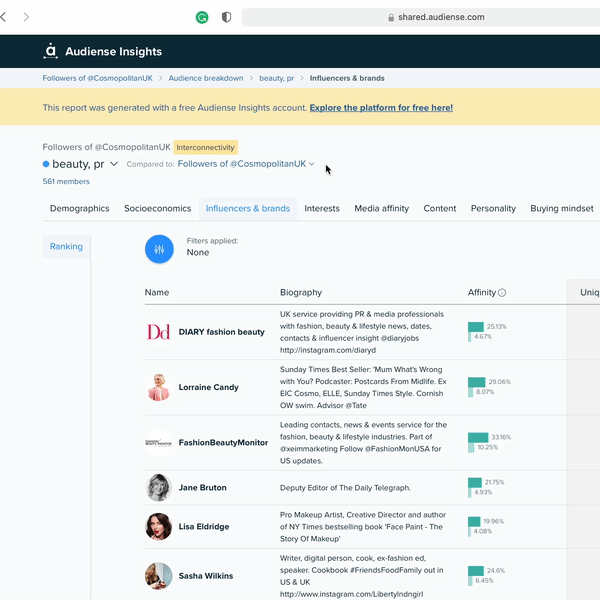Click Followers of @CosmopolitanUK breadcrumb link
600x600 pixels.
(98, 78)
